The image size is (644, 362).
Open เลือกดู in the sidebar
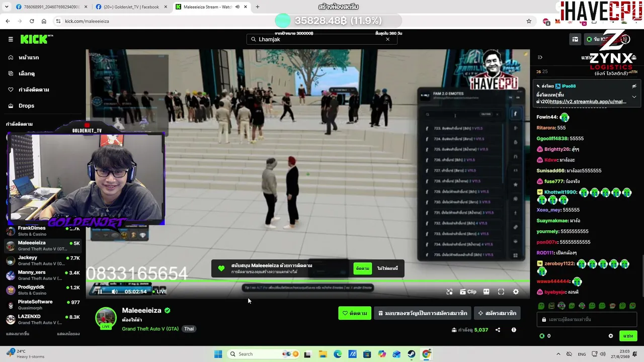point(27,73)
